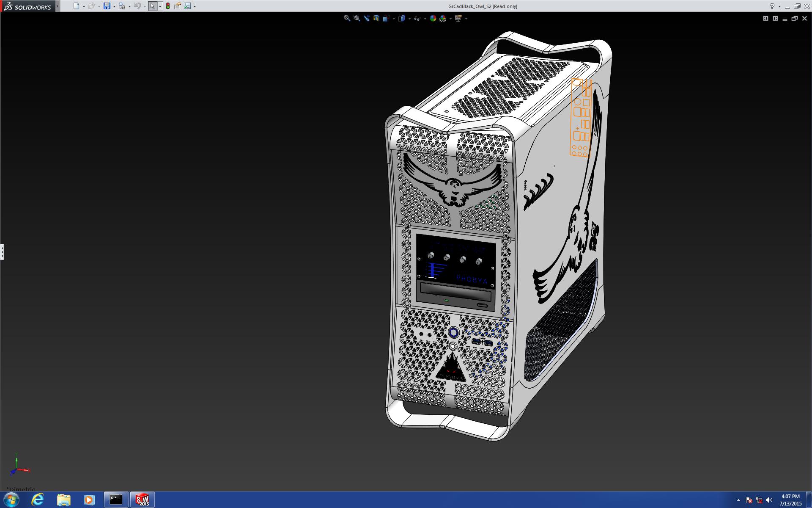Expand the View Orientation dropdown arrow
Viewport: 812px width, 508px height.
[x=394, y=19]
